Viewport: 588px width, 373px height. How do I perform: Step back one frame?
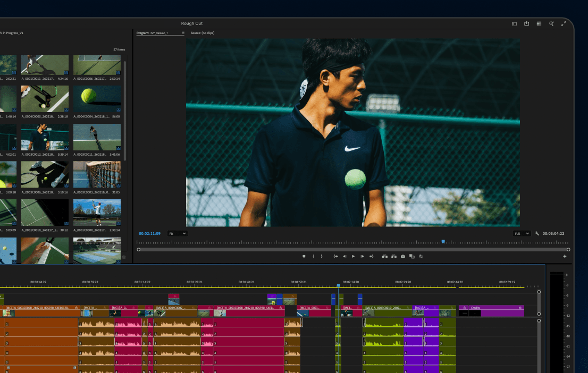(x=345, y=257)
